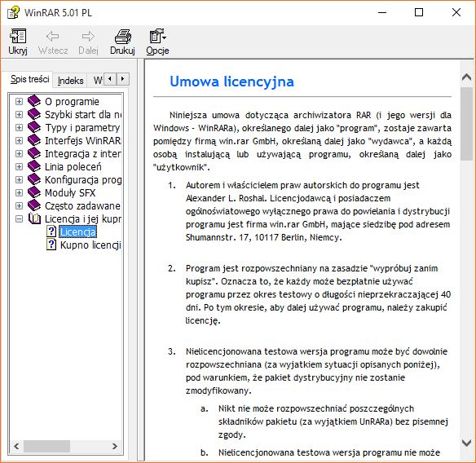Screen dimensions: 476x463
Task: Click the tab strip's right scroll arrow
Action: (122, 79)
